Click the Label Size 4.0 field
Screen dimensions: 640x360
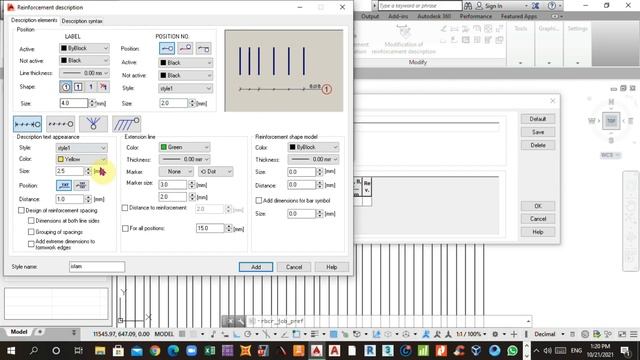73,103
